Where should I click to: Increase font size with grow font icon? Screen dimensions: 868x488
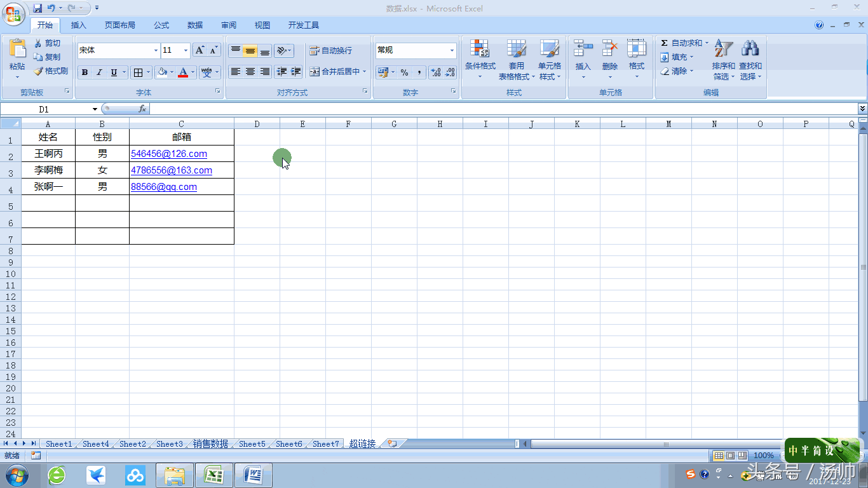pos(200,50)
